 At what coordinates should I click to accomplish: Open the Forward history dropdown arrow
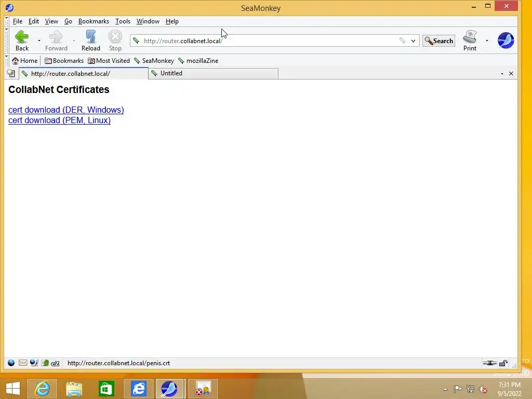(x=74, y=41)
